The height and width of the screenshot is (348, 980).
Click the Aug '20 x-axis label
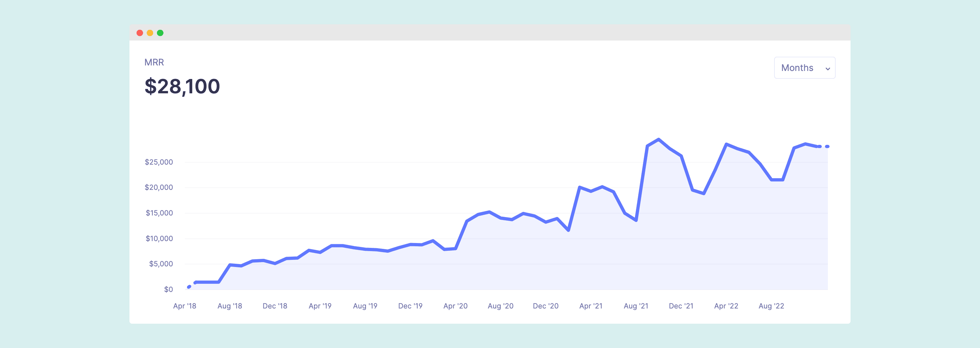[x=500, y=306]
